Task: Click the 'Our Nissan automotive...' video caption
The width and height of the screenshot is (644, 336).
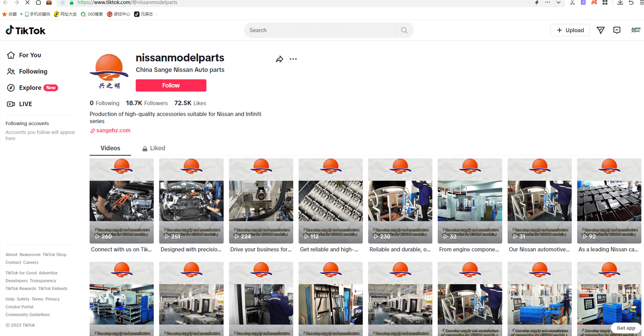Action: 539,250
